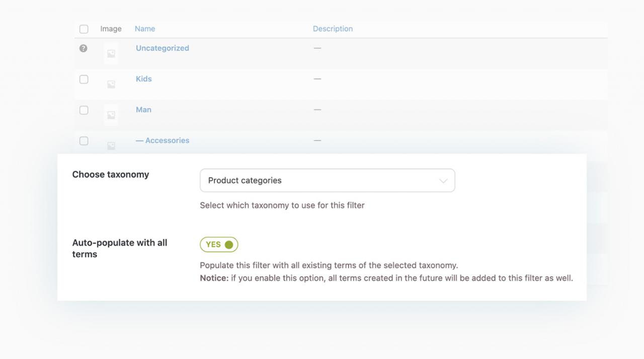Open the Accessories subcategory link

(x=167, y=140)
